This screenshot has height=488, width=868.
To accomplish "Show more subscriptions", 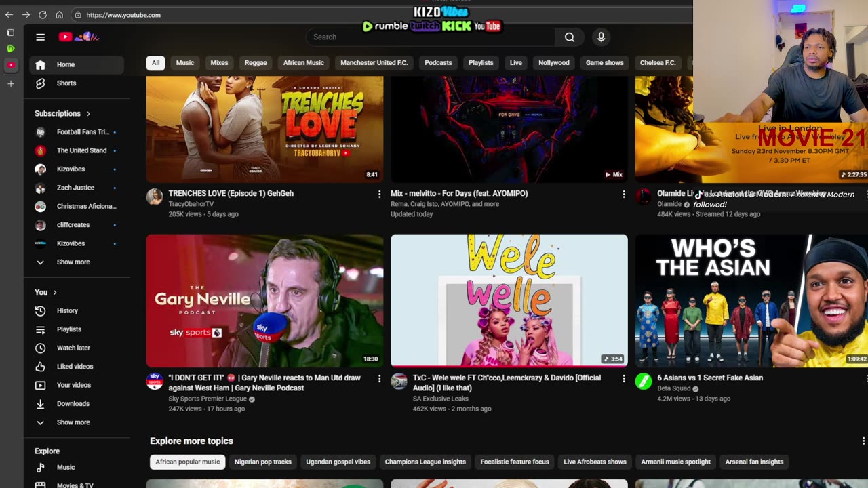I will click(x=76, y=262).
